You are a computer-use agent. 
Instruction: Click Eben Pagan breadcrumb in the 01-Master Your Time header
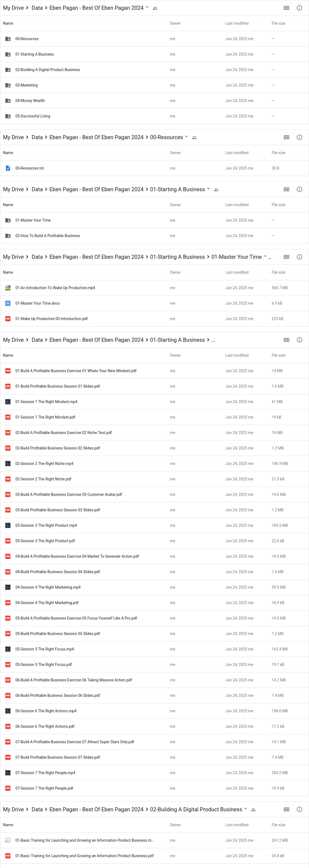point(96,257)
